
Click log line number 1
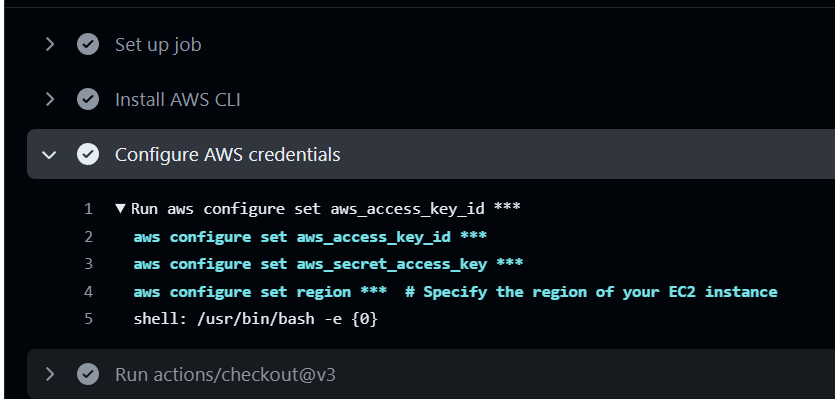tap(88, 209)
